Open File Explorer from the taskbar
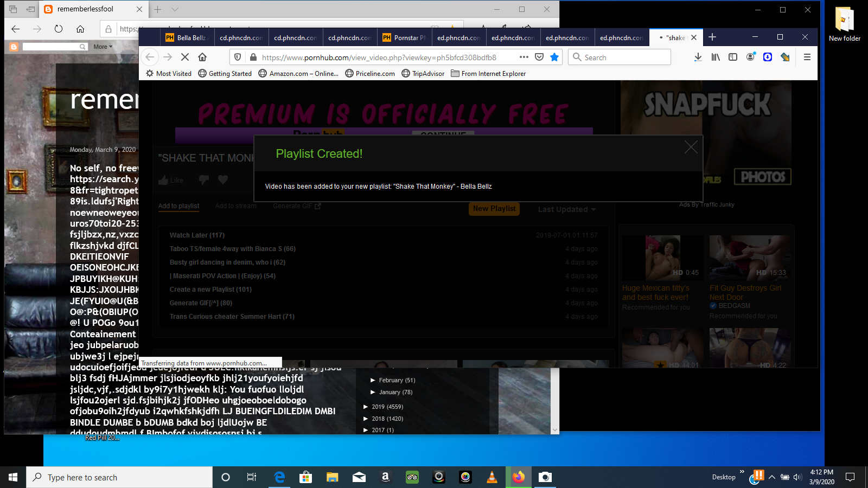868x488 pixels. coord(333,477)
